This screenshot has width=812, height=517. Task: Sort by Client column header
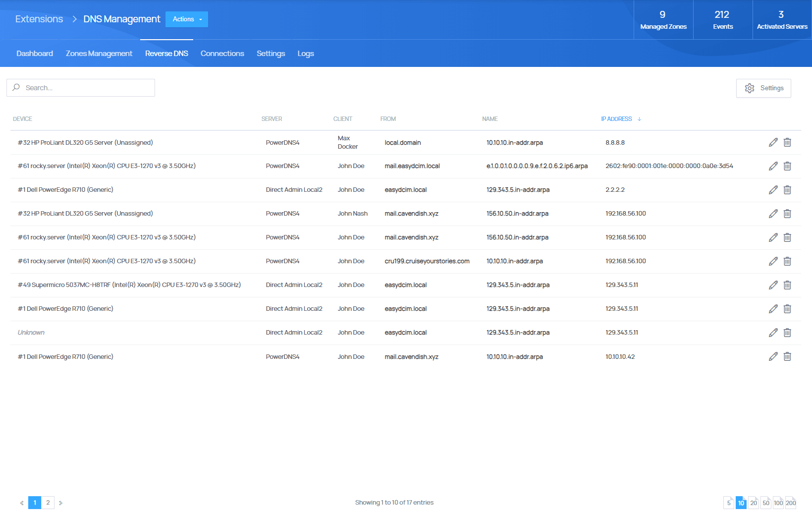pos(343,119)
